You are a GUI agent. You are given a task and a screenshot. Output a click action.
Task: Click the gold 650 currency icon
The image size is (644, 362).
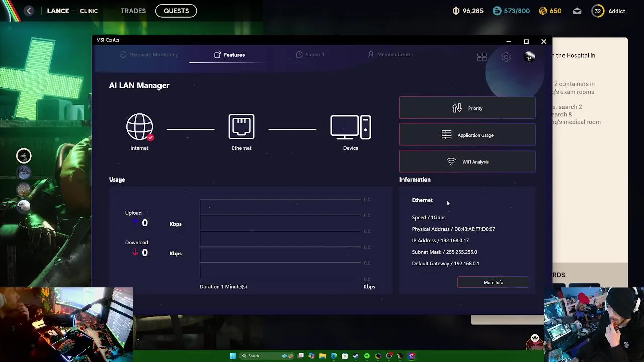[543, 11]
